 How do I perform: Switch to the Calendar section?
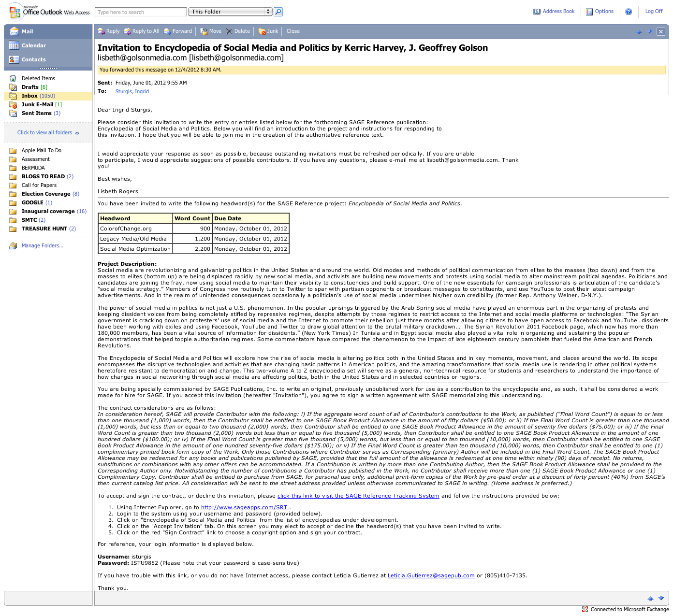33,45
